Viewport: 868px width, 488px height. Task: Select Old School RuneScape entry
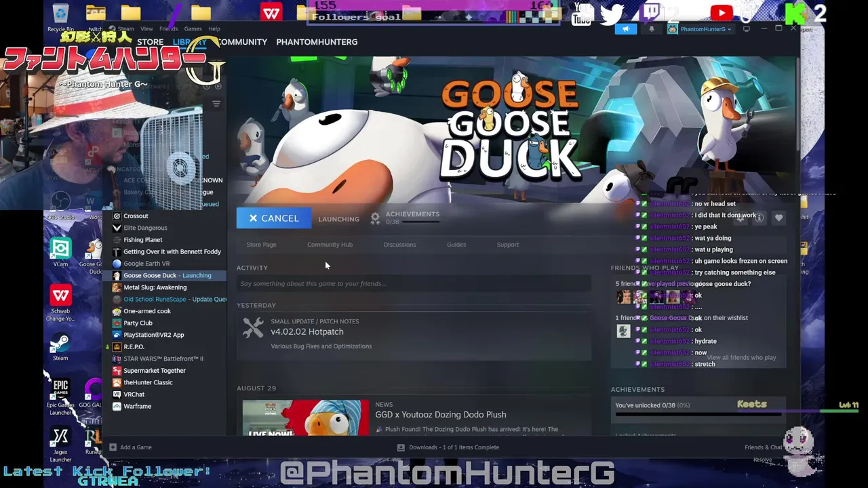point(170,299)
